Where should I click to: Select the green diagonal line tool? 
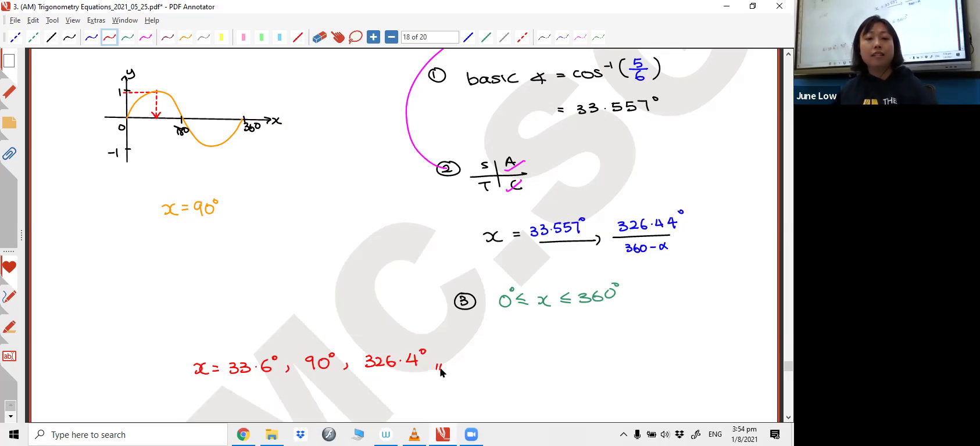(486, 37)
